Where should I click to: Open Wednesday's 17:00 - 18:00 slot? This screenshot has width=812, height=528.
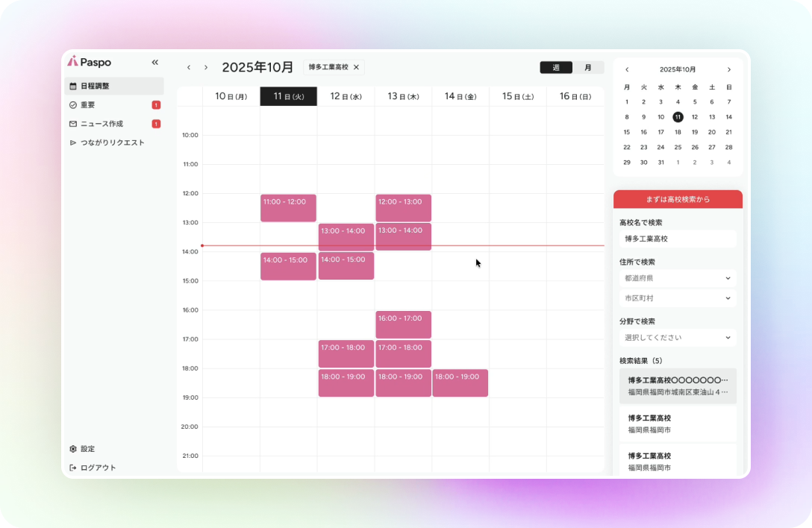coord(346,353)
